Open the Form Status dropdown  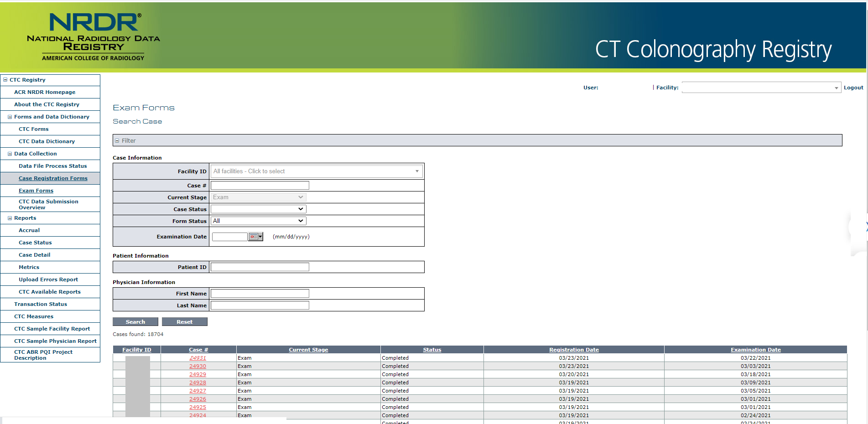[x=259, y=221]
